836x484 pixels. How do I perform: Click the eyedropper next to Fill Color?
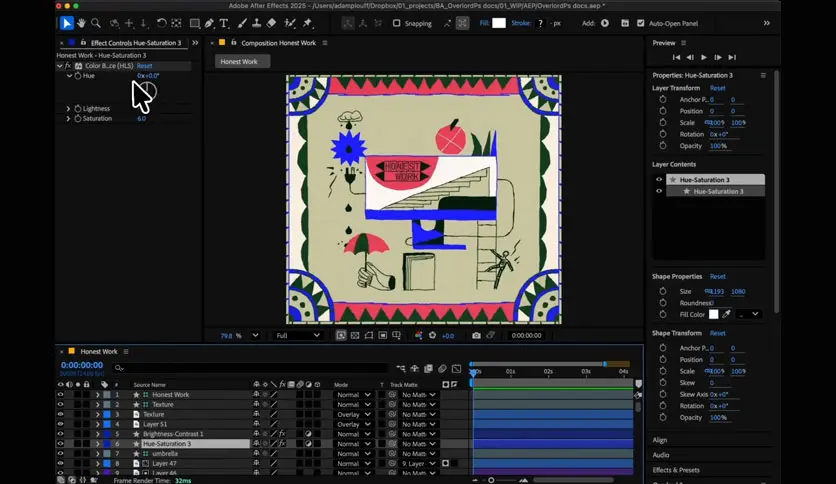click(x=726, y=314)
